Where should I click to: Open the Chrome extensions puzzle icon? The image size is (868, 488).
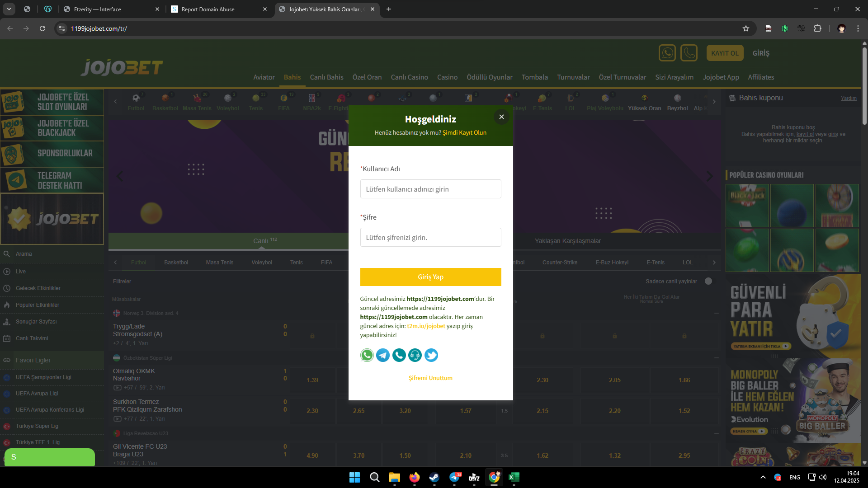point(817,28)
